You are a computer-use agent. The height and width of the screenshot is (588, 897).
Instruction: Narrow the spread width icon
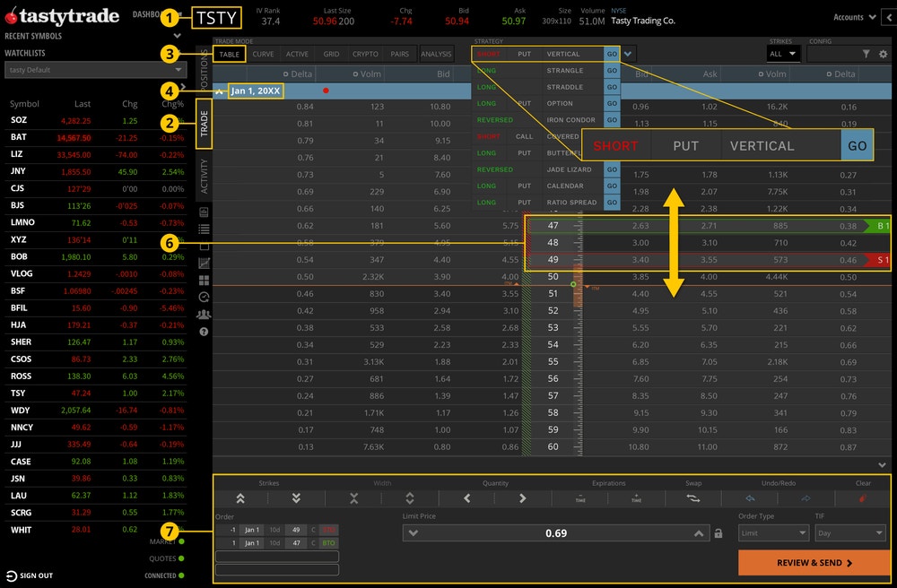pyautogui.click(x=353, y=498)
